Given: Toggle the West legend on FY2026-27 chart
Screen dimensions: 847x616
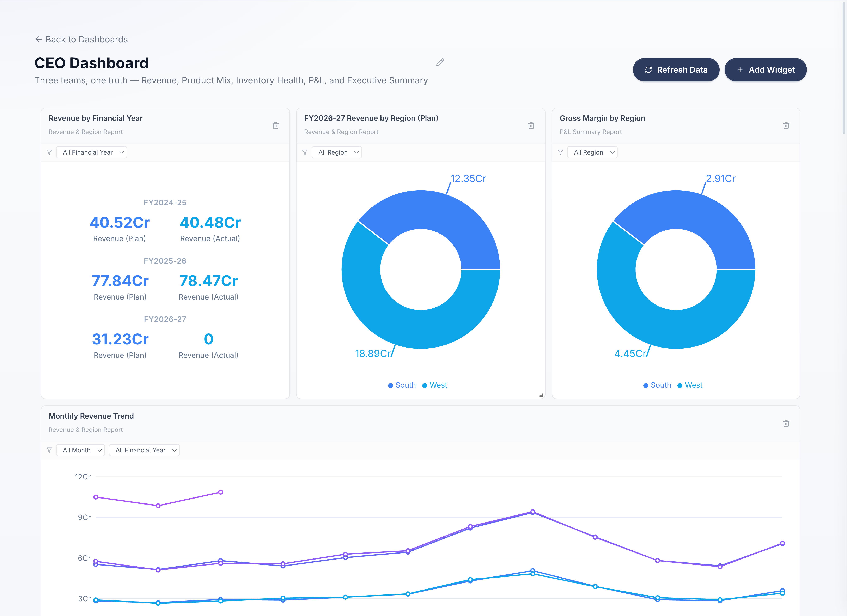Looking at the screenshot, I should tap(434, 385).
